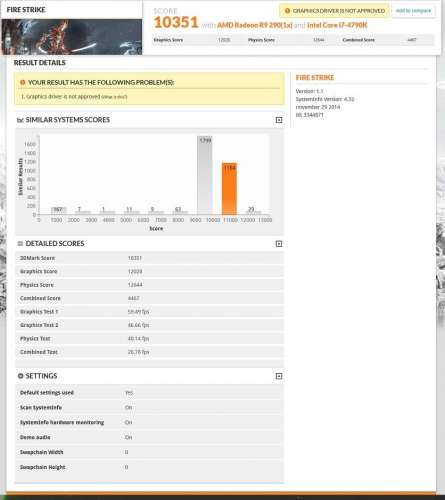Image resolution: width=445 pixels, height=500 pixels.
Task: Click the result ID line
Action: point(309,115)
